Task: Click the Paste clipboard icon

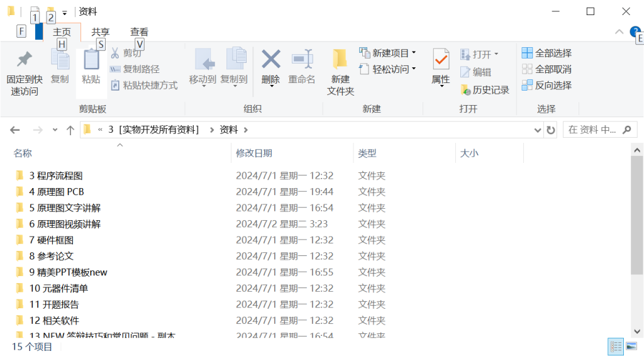Action: pos(91,60)
